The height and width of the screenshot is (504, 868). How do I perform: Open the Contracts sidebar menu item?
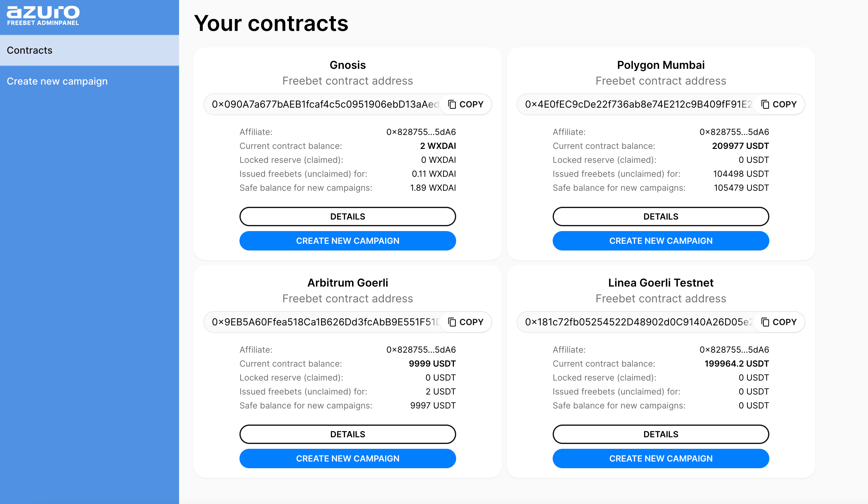click(90, 50)
